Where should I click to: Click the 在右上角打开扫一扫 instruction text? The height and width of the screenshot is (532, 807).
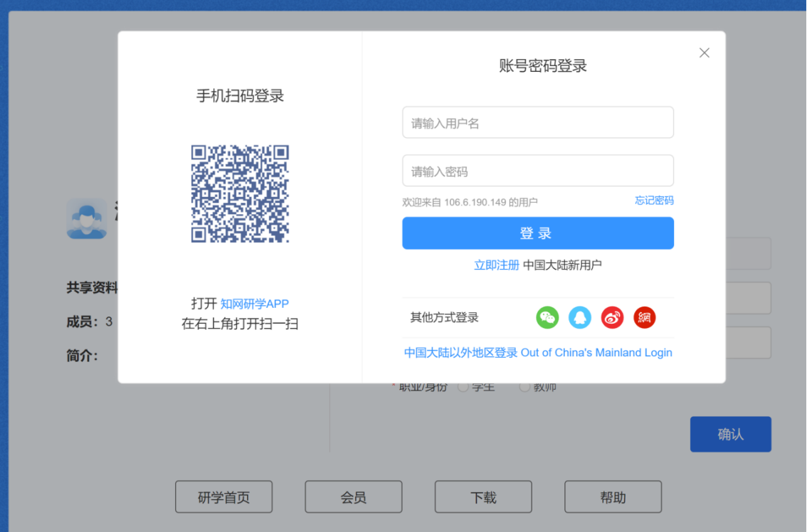point(240,324)
